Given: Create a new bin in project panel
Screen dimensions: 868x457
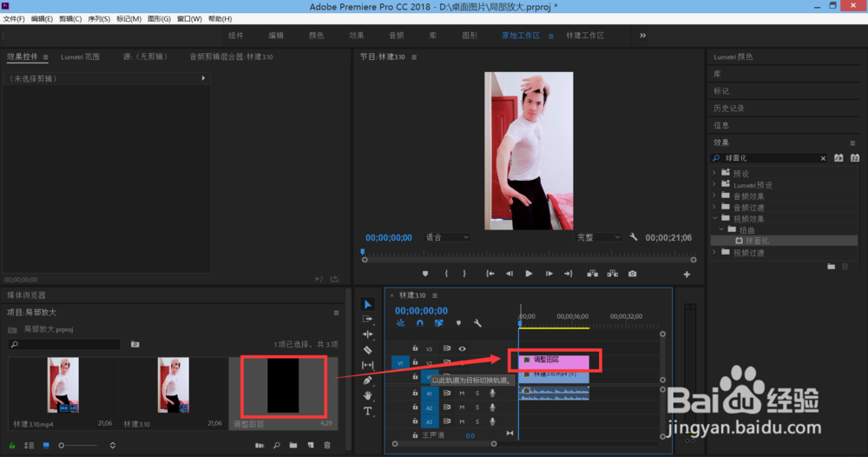Looking at the screenshot, I should [x=293, y=446].
